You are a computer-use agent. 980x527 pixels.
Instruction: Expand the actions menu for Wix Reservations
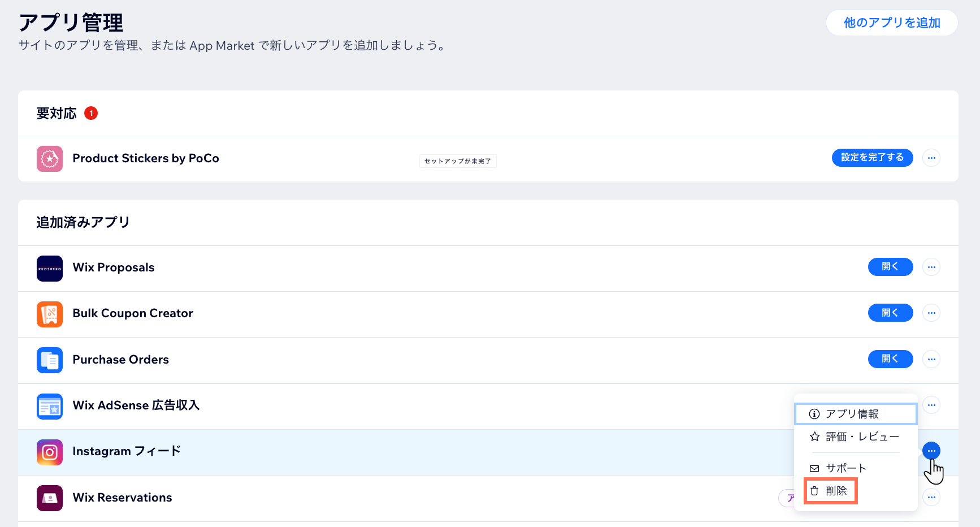[x=931, y=498]
